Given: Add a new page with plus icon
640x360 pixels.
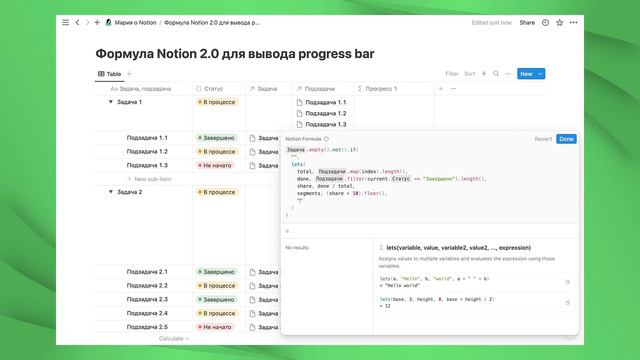Looking at the screenshot, I should pyautogui.click(x=97, y=22).
